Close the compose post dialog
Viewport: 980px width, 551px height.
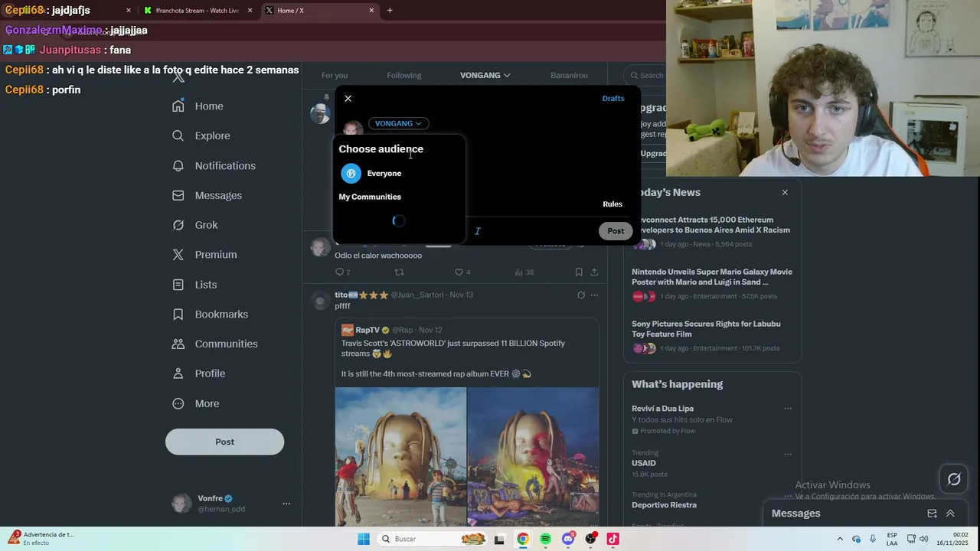348,98
